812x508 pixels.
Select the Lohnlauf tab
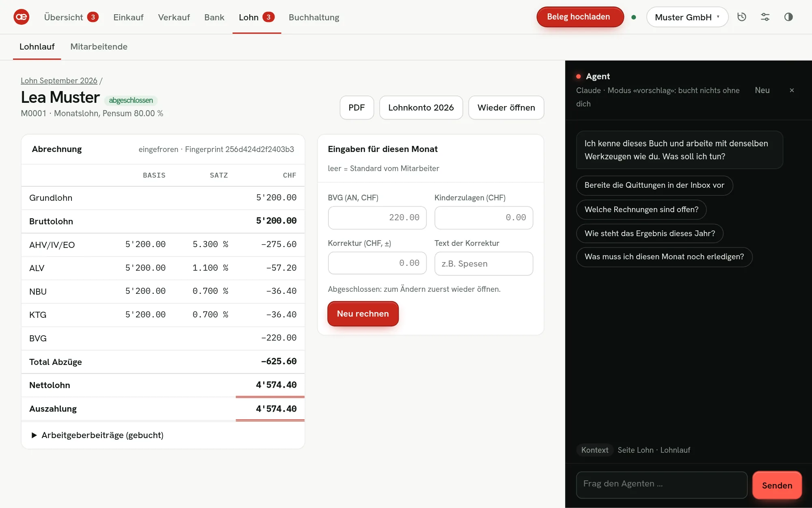[37, 47]
